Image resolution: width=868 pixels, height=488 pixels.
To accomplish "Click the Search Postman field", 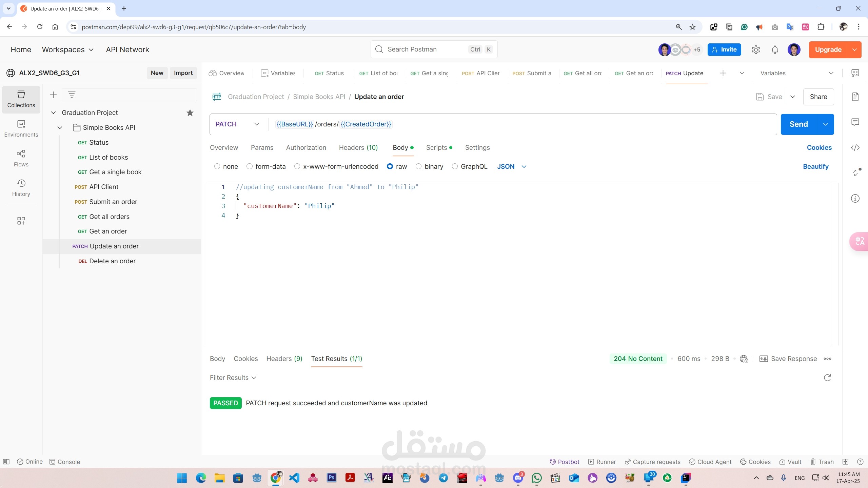I will (x=434, y=49).
